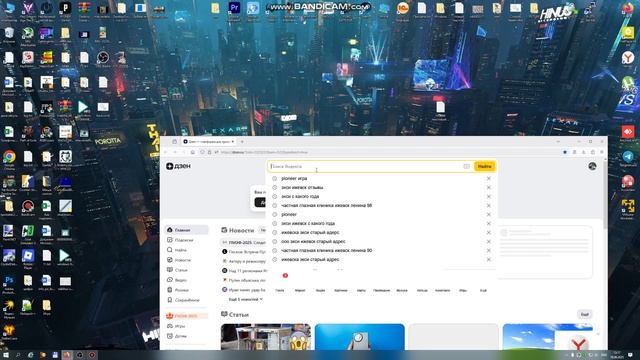The image size is (640, 360).
Task: Remove the standalone 'pioneer' suggestion with its X
Action: (x=489, y=214)
